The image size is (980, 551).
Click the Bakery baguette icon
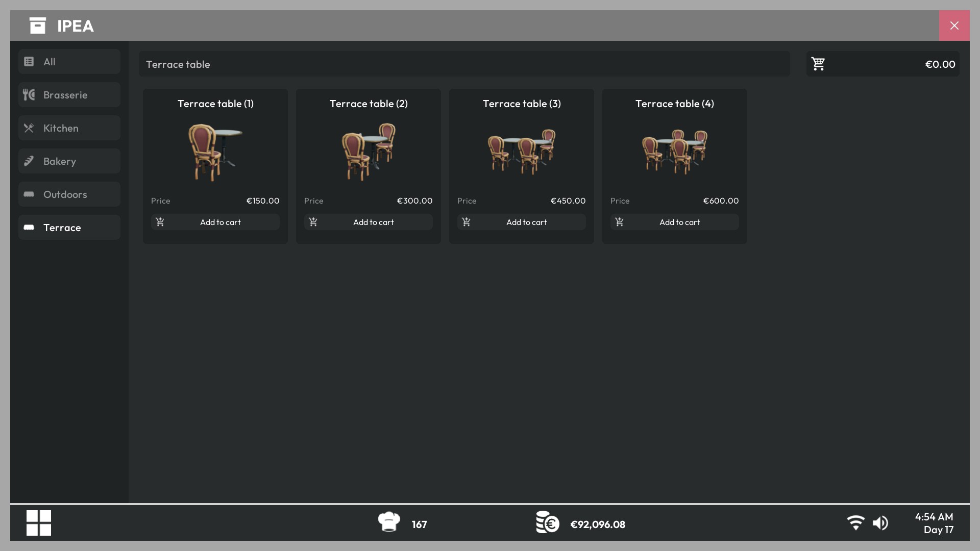click(29, 161)
